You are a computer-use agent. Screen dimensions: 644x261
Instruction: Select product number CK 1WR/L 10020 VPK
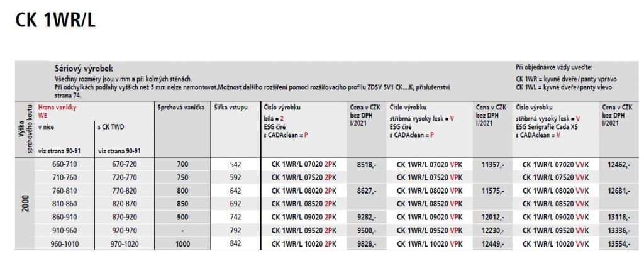[430, 243]
